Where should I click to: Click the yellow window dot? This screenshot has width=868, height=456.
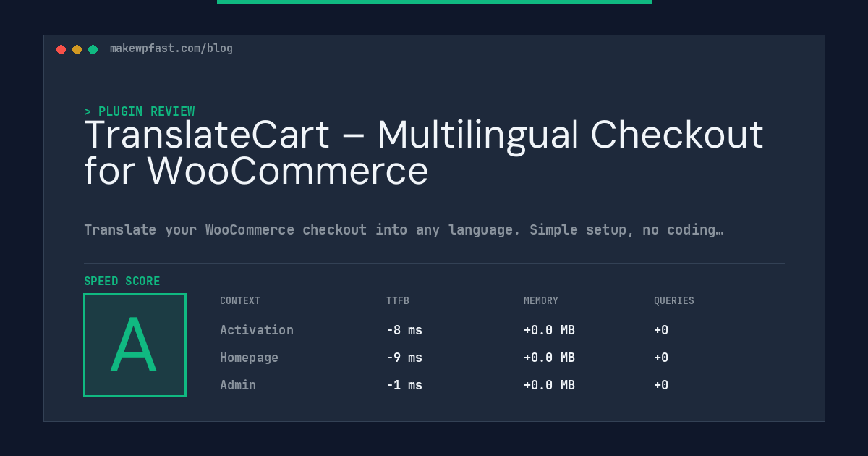[x=77, y=49]
